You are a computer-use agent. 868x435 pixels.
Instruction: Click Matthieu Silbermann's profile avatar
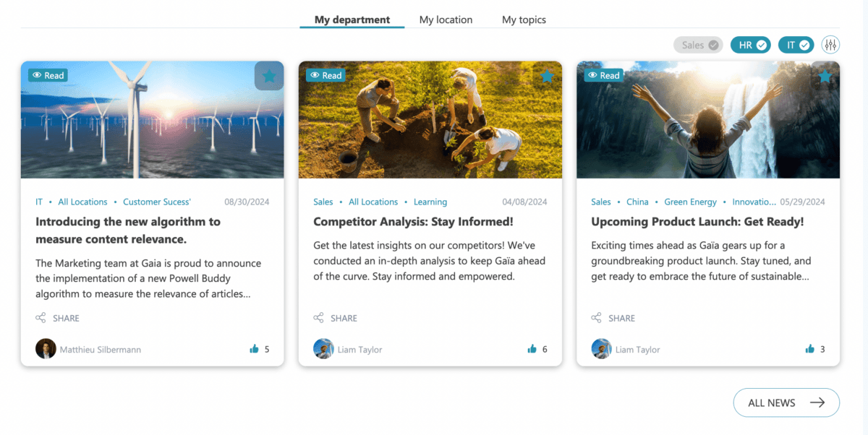pos(46,348)
